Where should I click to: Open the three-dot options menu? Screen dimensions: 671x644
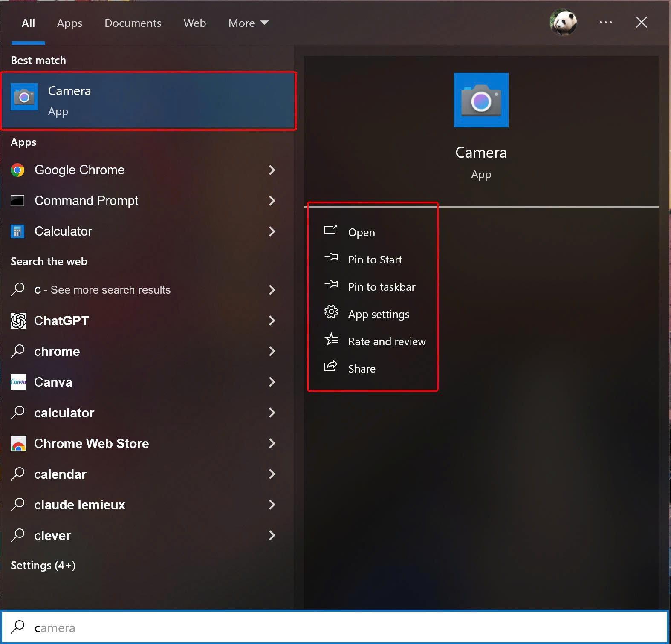pos(605,22)
